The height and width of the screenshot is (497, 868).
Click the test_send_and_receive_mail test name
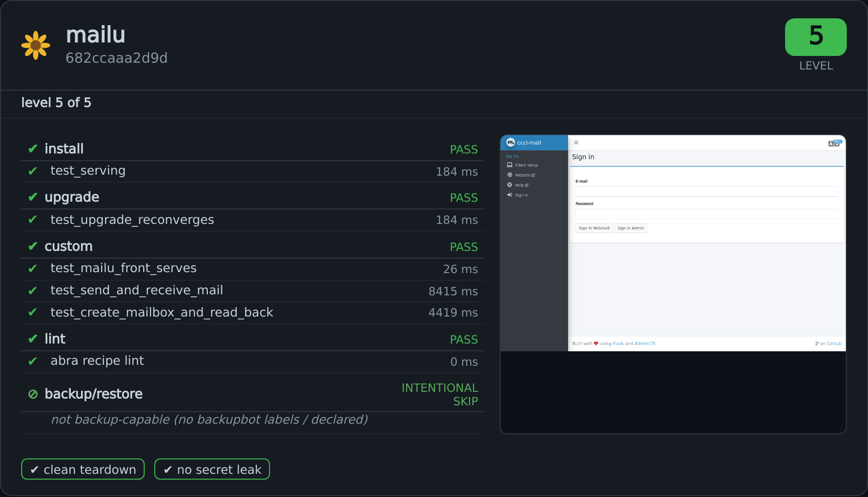point(137,290)
